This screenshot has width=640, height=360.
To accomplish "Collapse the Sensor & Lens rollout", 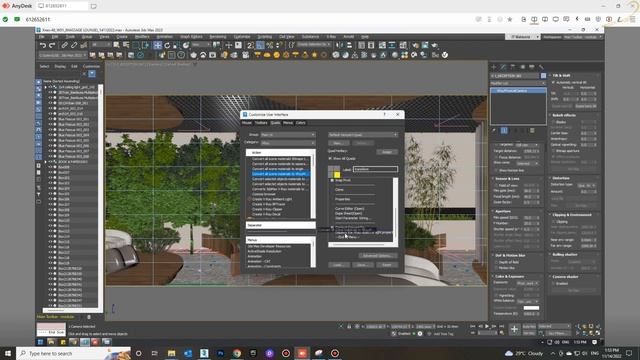I will pyautogui.click(x=507, y=179).
